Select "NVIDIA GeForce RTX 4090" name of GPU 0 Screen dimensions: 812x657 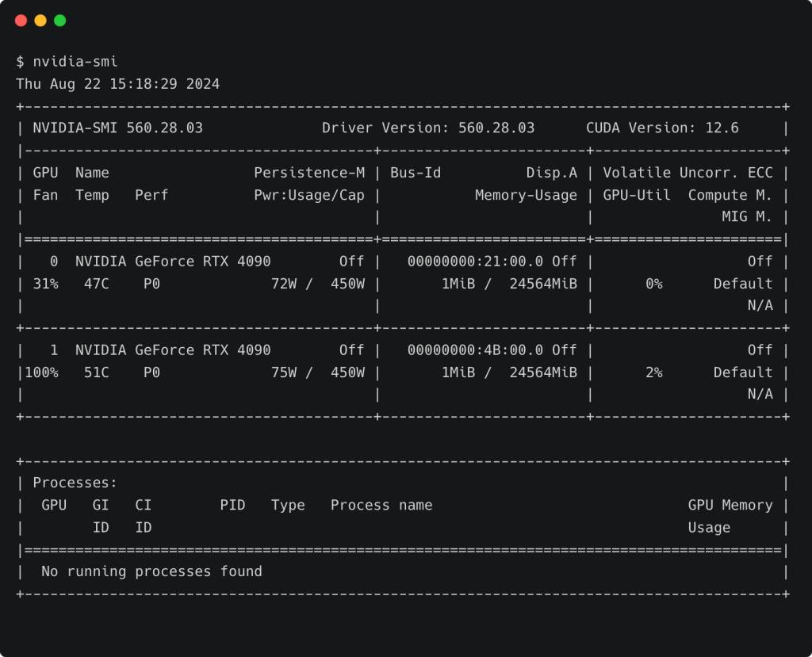click(x=173, y=262)
